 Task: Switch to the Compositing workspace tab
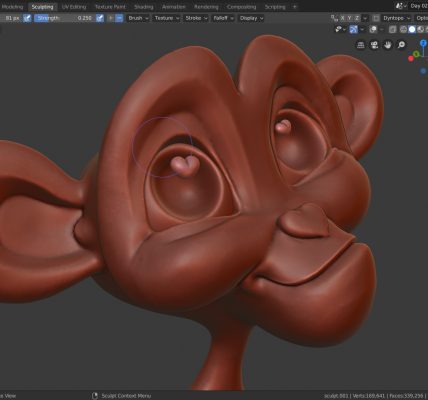pyautogui.click(x=241, y=7)
